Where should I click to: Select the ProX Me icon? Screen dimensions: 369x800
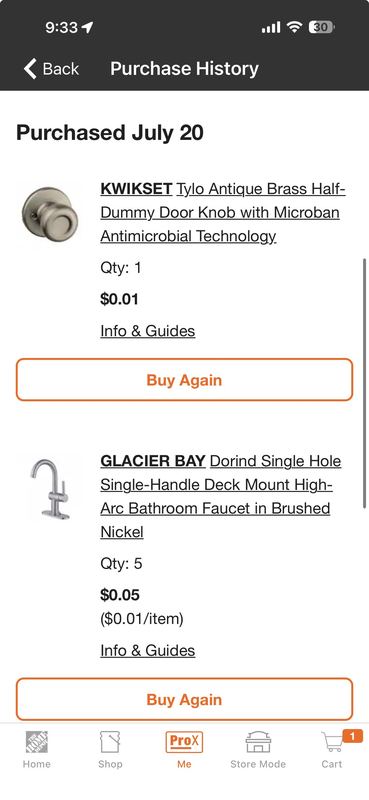click(x=184, y=742)
